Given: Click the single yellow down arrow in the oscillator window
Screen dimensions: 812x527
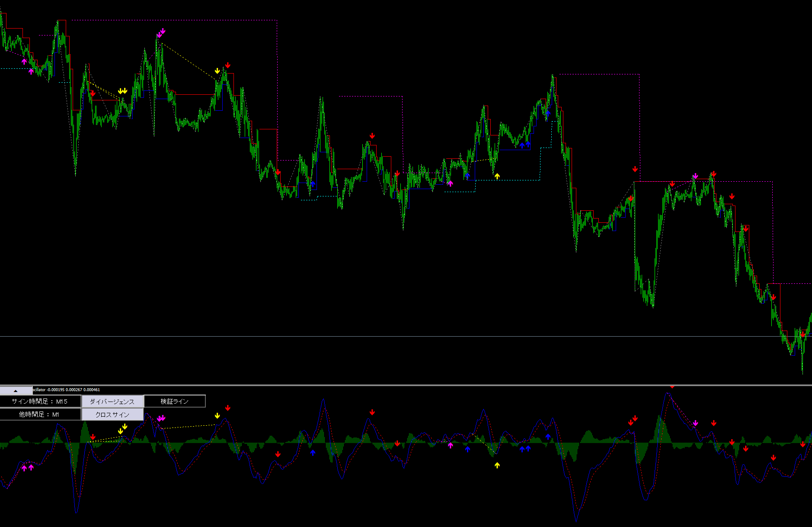Looking at the screenshot, I should pos(217,416).
